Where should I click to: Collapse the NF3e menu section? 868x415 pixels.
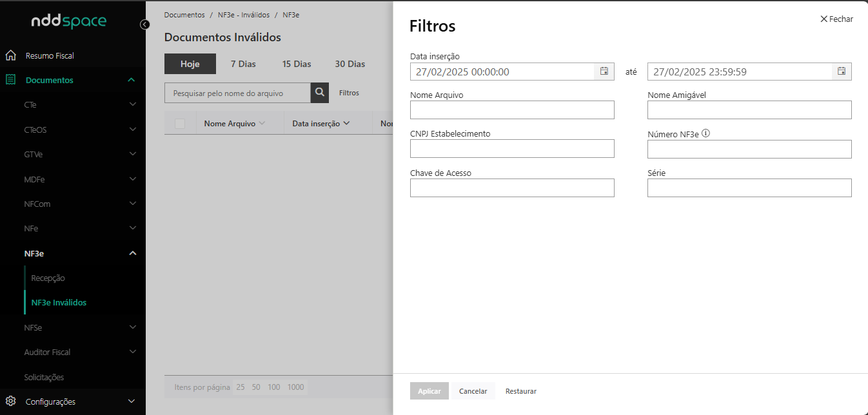click(132, 253)
